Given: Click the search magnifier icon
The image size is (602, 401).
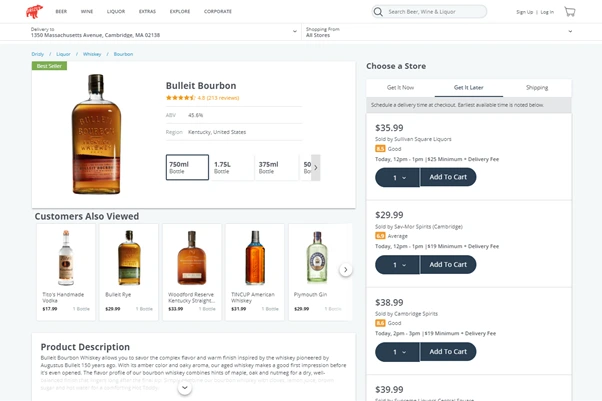Looking at the screenshot, I should (x=378, y=12).
